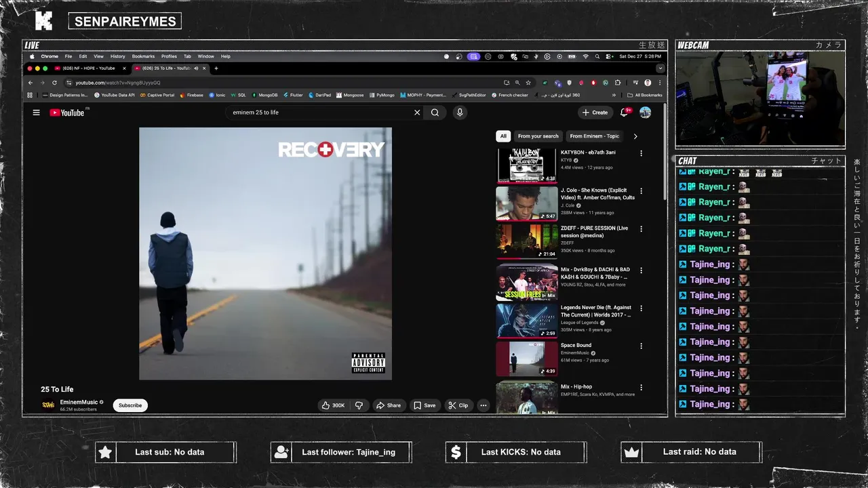Viewport: 868px width, 488px height.
Task: Open the Firebase bookmark
Action: click(192, 95)
